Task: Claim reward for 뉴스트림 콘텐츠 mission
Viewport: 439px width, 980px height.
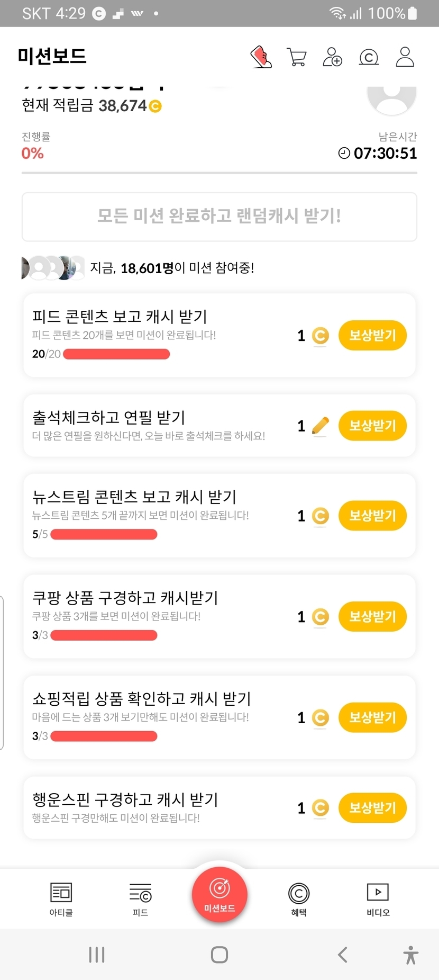Action: point(372,516)
